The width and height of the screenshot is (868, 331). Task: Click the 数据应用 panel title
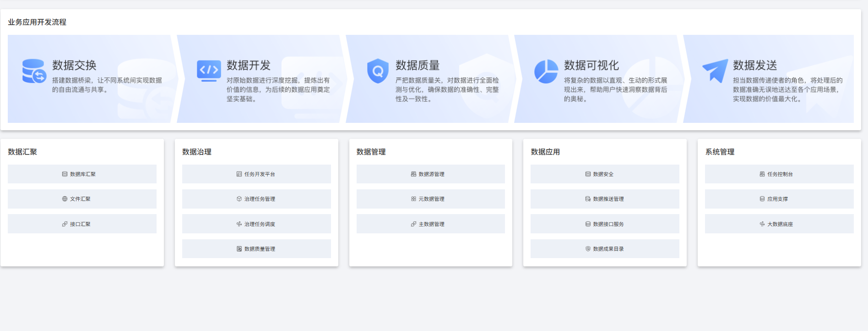point(545,152)
